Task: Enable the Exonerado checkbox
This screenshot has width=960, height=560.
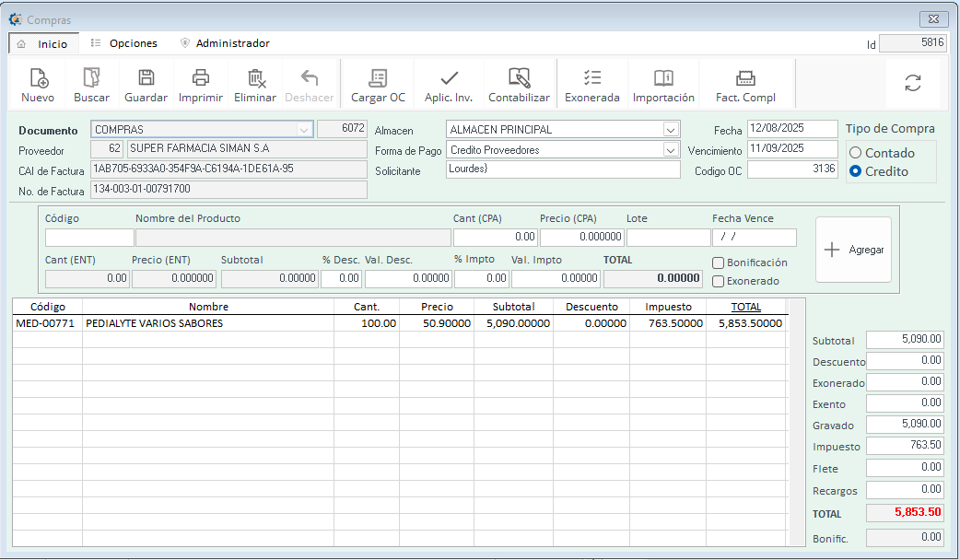Action: click(719, 281)
